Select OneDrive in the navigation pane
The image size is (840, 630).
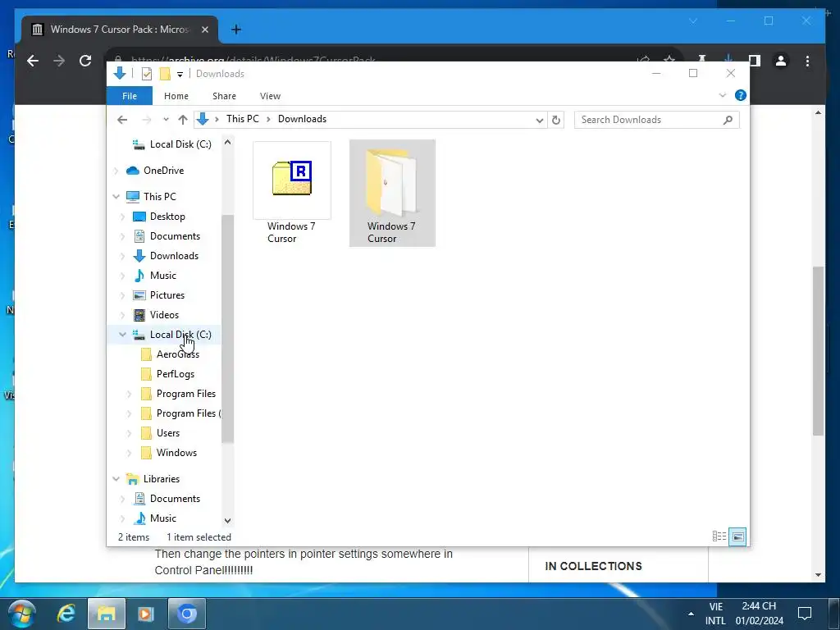(x=163, y=171)
